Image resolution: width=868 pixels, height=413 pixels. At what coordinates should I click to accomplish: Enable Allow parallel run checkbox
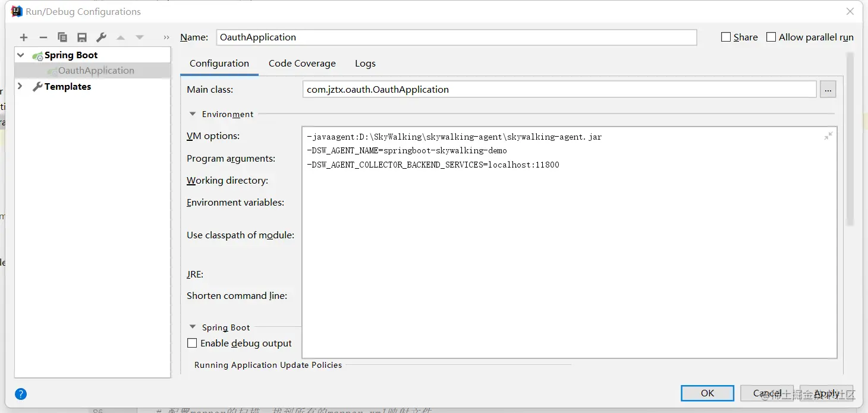coord(771,37)
